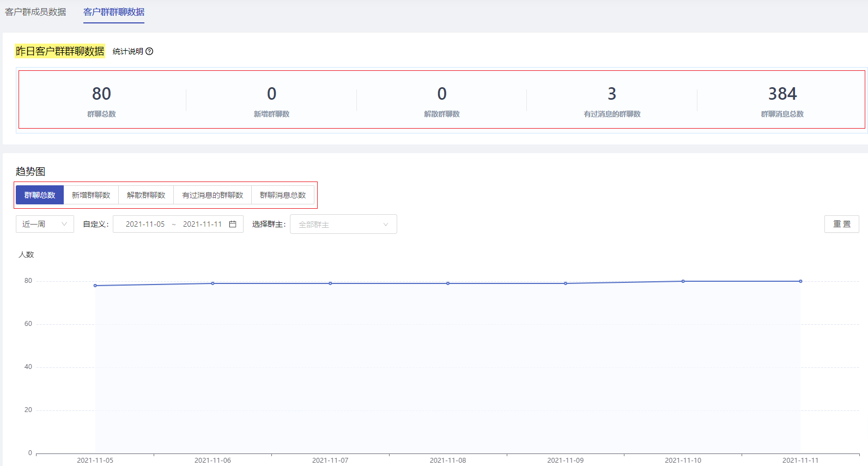
Task: Switch to 客户群成员数据 tab
Action: (35, 12)
